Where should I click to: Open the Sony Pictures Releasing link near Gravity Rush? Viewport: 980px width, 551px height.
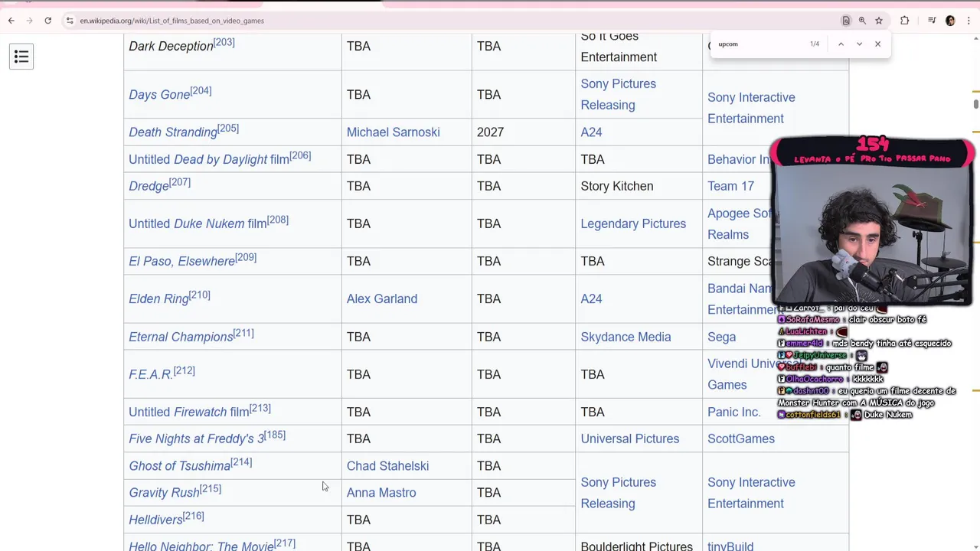tap(618, 493)
